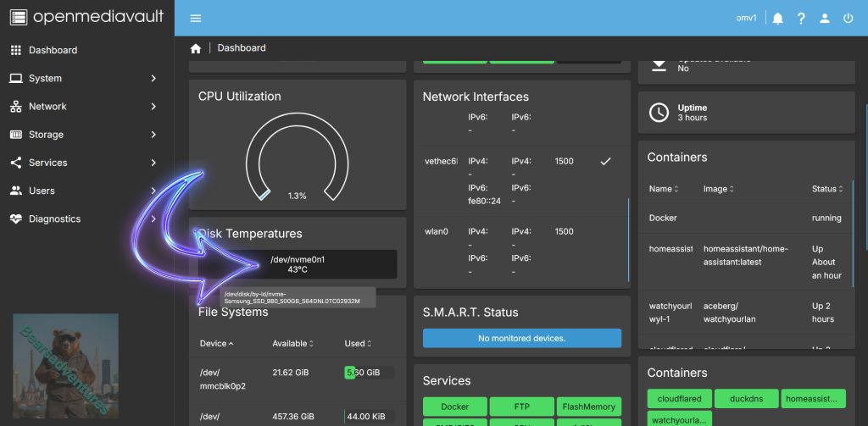868x426 pixels.
Task: Click the home breadcrumb icon
Action: (196, 48)
